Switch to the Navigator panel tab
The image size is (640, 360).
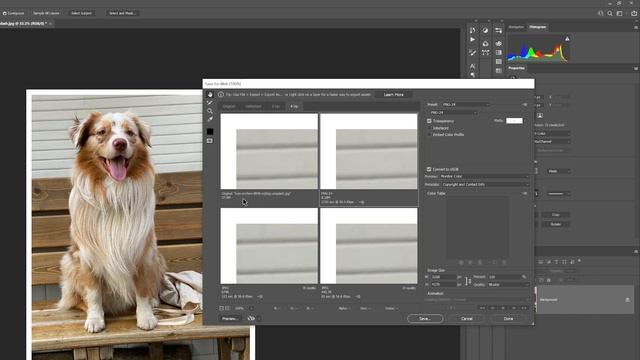[516, 27]
